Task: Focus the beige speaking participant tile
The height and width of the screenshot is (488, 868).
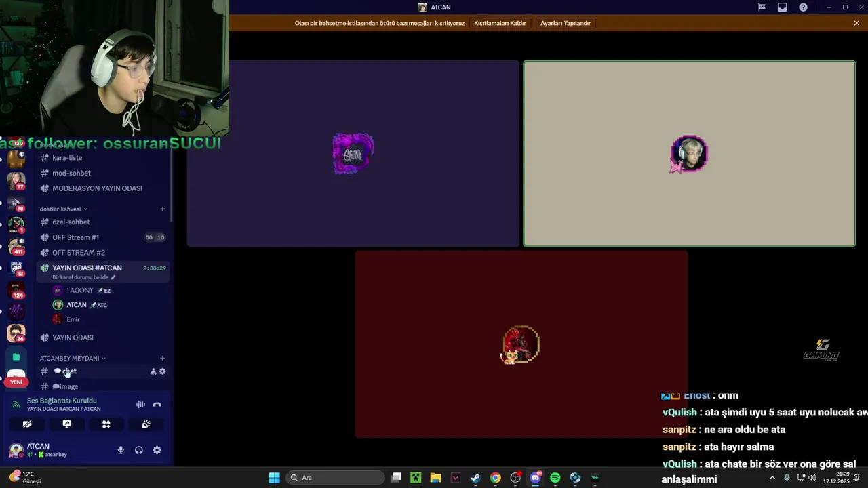Action: [689, 154]
